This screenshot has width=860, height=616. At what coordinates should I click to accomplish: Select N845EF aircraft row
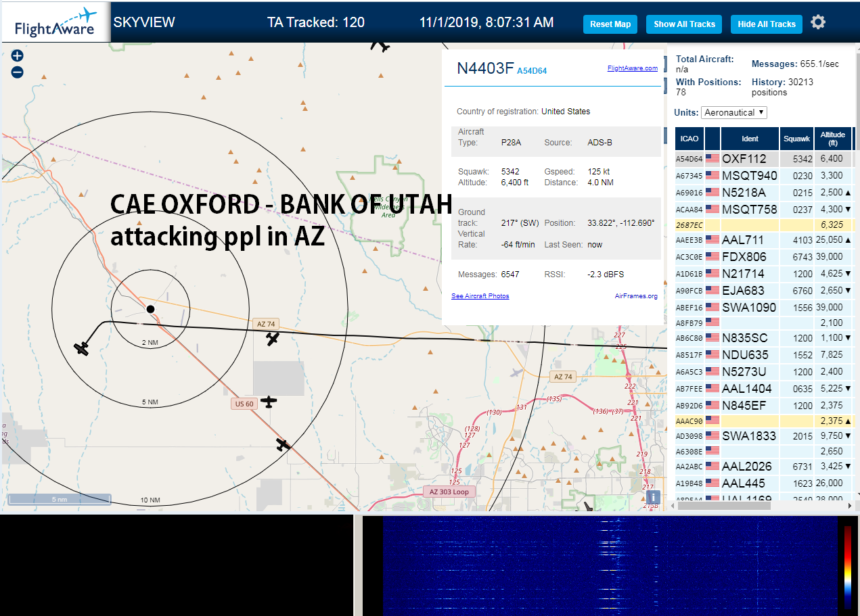click(x=764, y=406)
